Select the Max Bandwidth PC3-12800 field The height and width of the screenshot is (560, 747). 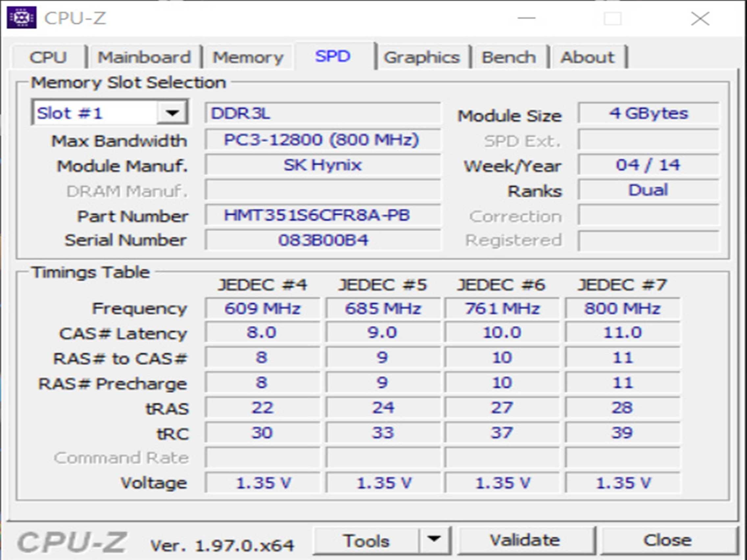pos(323,139)
